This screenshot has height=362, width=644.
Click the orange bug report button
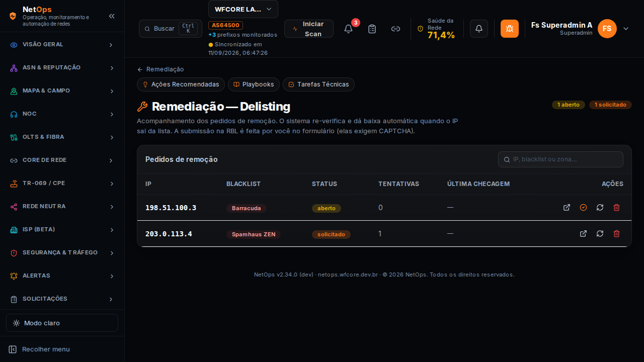click(510, 29)
